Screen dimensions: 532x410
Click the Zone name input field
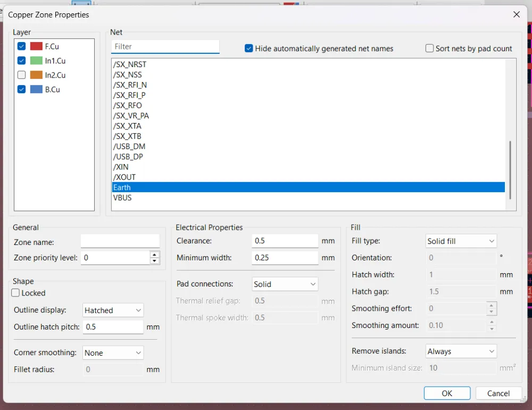point(120,242)
